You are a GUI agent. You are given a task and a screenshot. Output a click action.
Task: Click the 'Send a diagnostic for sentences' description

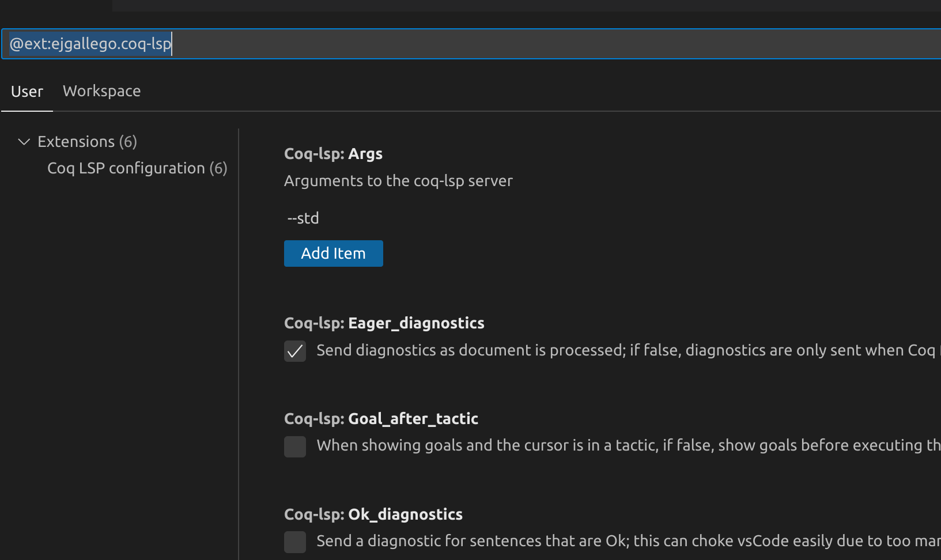point(629,541)
